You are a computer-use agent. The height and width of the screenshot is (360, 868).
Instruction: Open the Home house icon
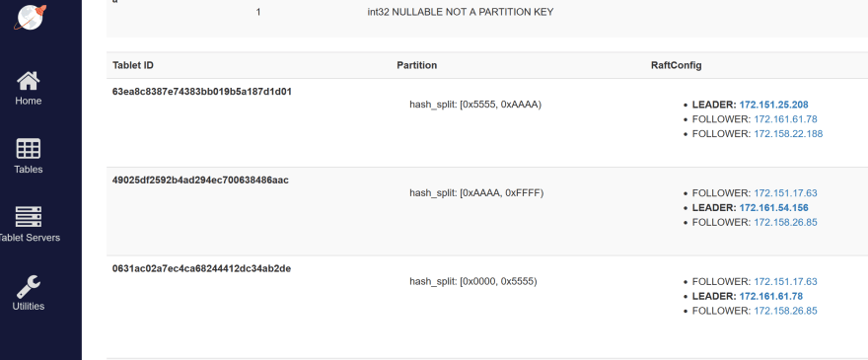[x=29, y=81]
